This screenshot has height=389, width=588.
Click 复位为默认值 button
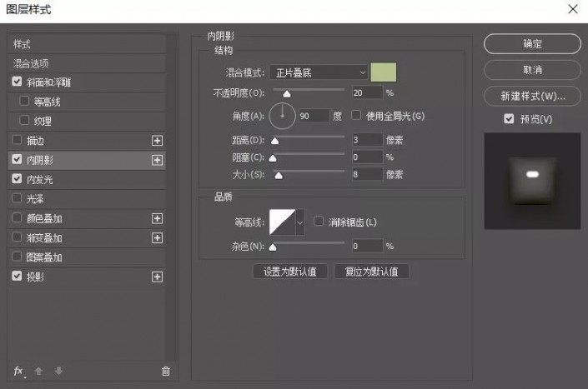371,272
